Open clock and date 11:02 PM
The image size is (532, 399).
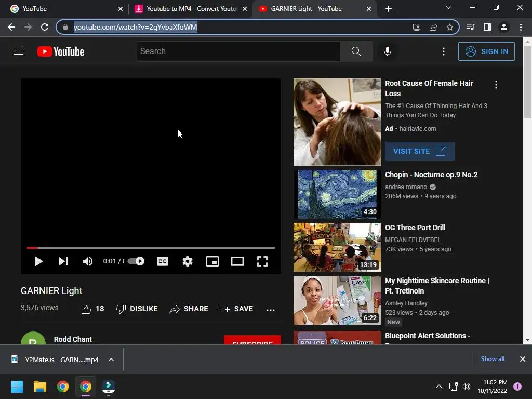(x=493, y=387)
